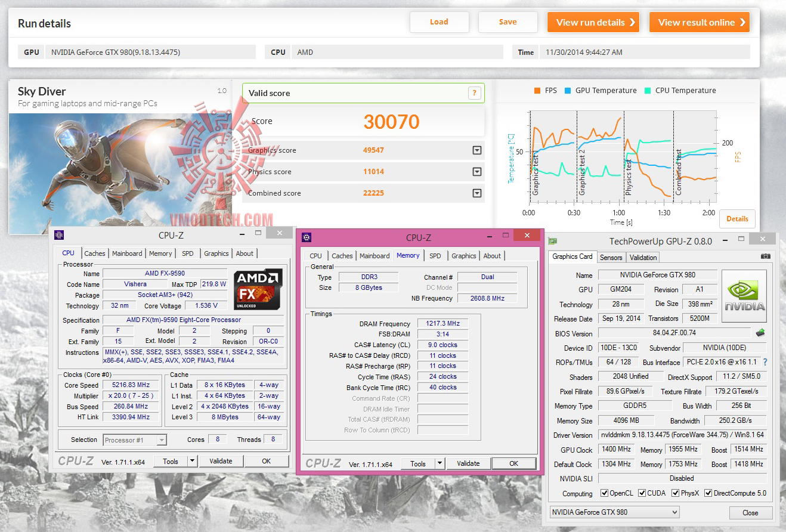Select SPD tab in the CPU tab CPU-Z window
The height and width of the screenshot is (532, 786).
188,253
